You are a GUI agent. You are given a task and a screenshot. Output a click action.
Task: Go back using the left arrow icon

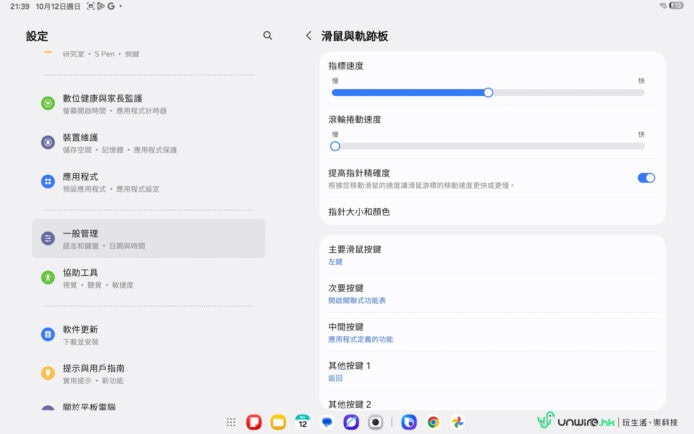[308, 36]
